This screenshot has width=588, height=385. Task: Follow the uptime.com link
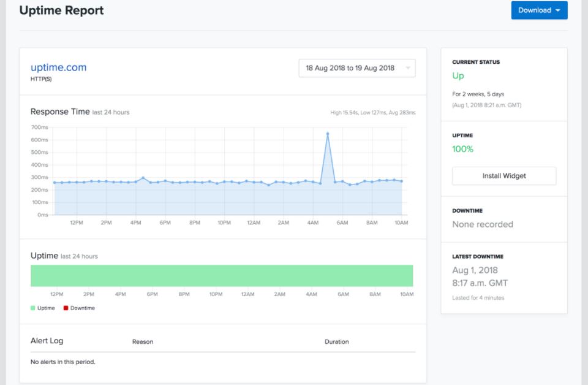59,67
